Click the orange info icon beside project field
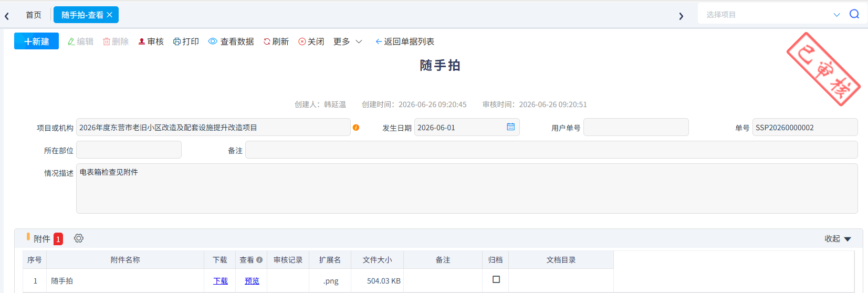The width and height of the screenshot is (868, 293). click(356, 128)
